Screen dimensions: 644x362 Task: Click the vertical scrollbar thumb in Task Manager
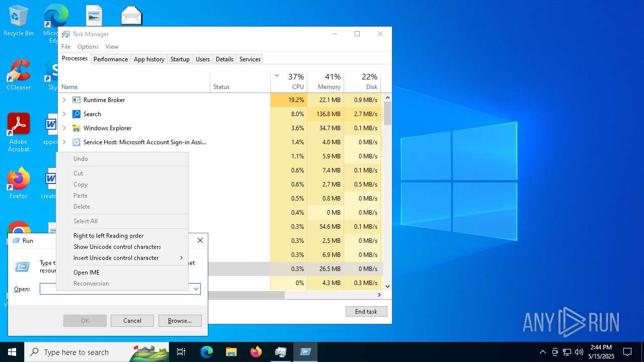[x=387, y=113]
